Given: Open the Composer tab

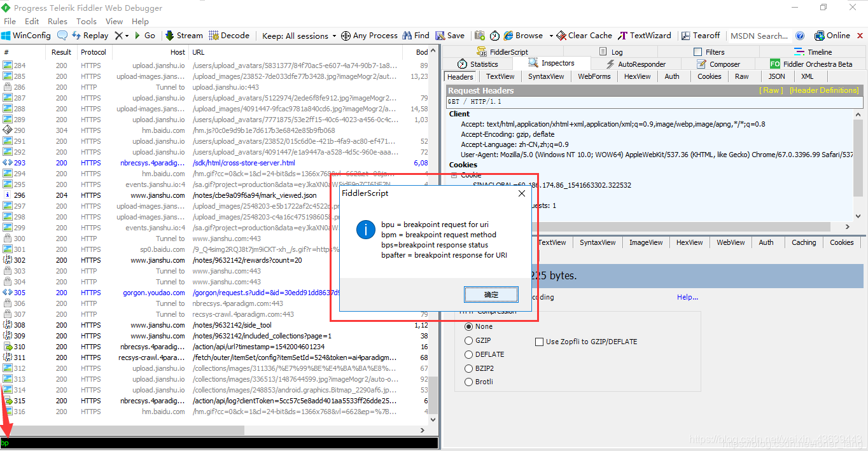Looking at the screenshot, I should click(x=718, y=64).
